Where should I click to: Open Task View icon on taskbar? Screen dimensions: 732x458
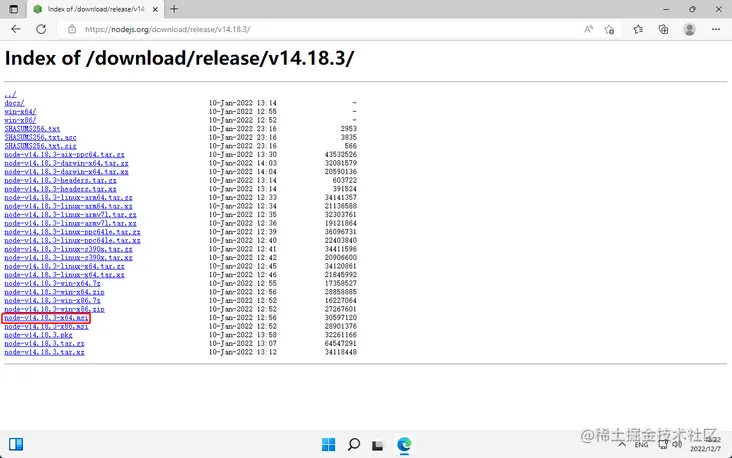click(378, 445)
